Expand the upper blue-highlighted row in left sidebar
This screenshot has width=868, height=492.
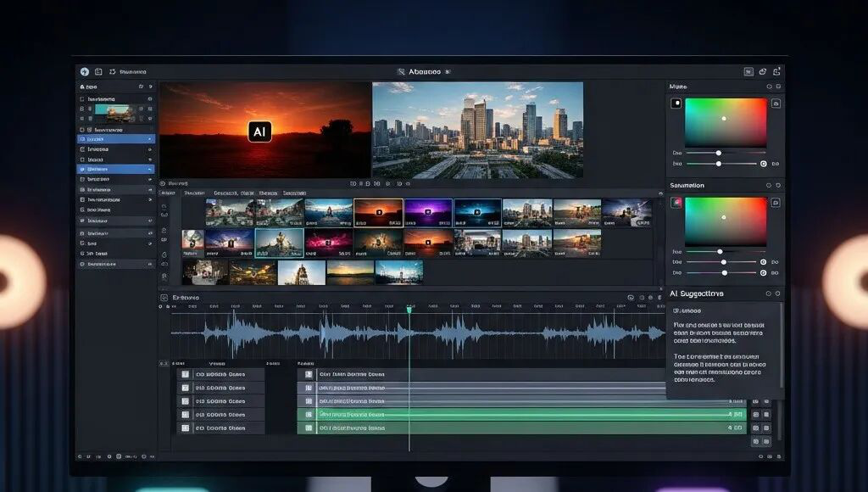[115, 139]
